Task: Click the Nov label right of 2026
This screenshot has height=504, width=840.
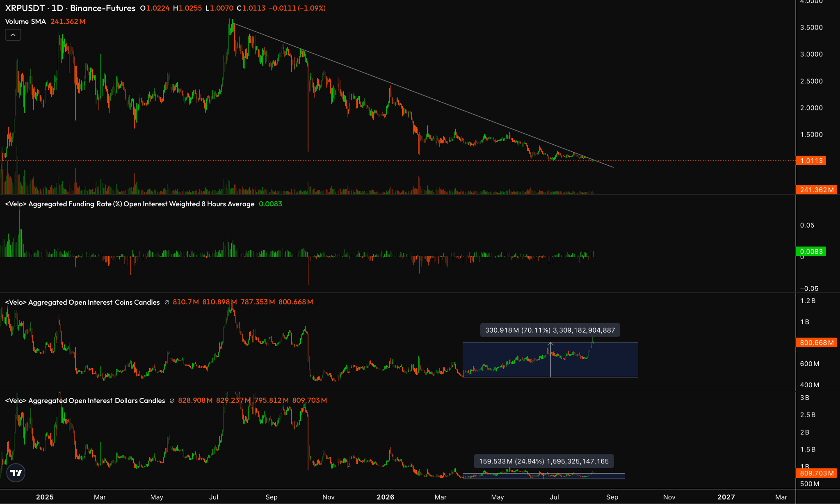Action: point(669,497)
